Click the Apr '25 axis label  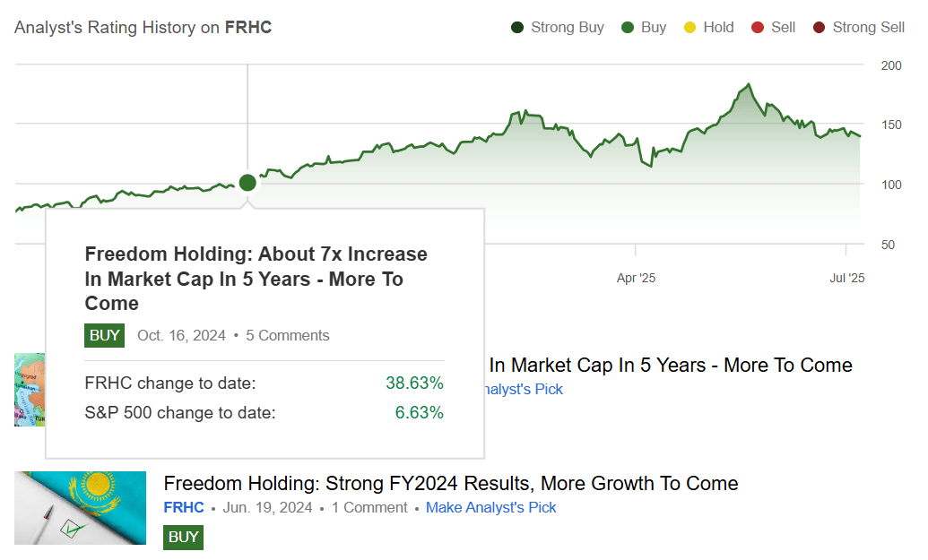(636, 279)
